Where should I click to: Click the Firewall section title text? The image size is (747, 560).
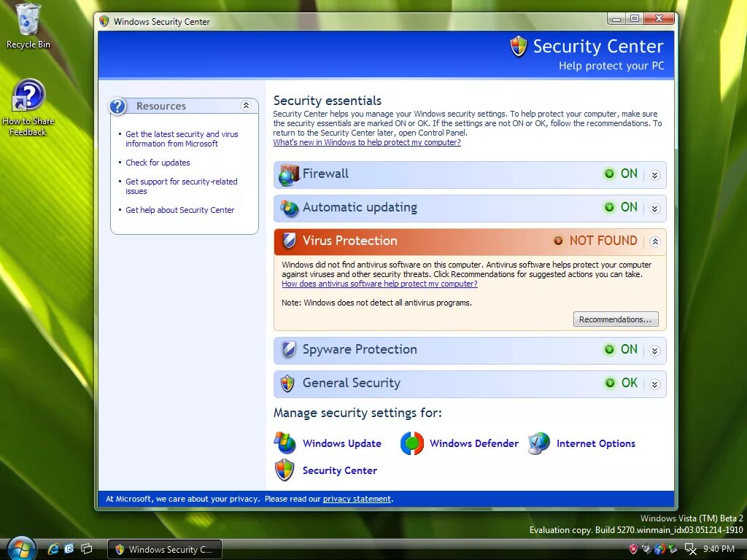coord(325,174)
